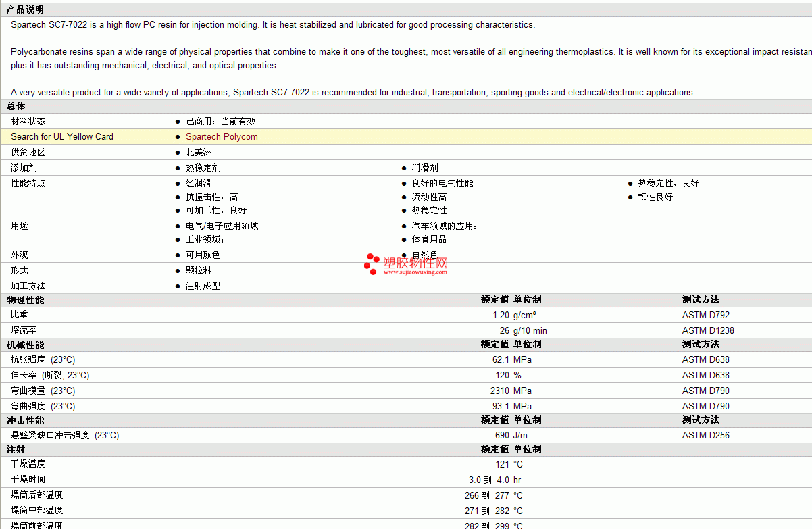Select the 颗粒料 form value
The width and height of the screenshot is (812, 529).
(x=199, y=270)
